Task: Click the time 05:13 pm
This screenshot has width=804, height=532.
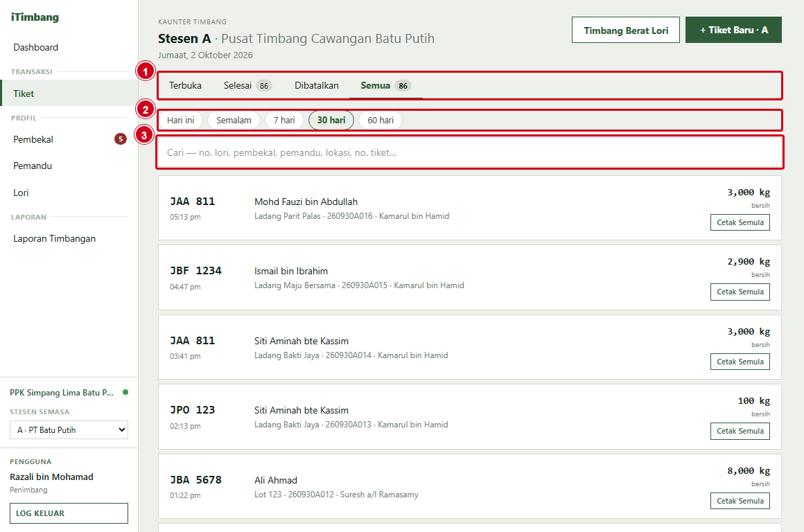Action: 185,217
